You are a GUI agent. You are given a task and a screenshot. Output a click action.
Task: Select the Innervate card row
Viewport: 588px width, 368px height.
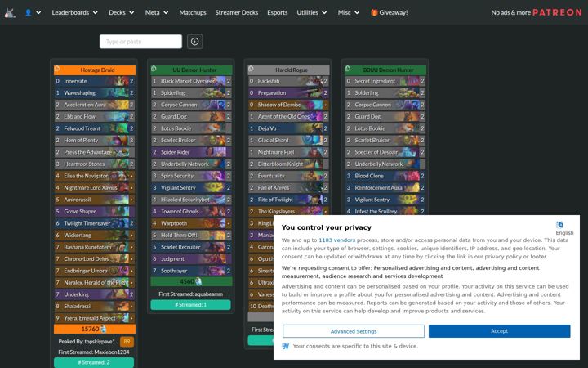(95, 81)
